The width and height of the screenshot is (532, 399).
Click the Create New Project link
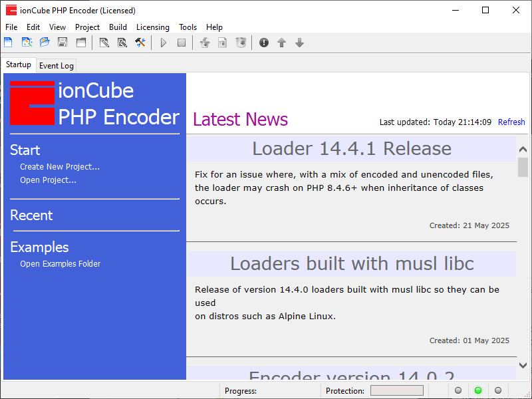pyautogui.click(x=60, y=167)
